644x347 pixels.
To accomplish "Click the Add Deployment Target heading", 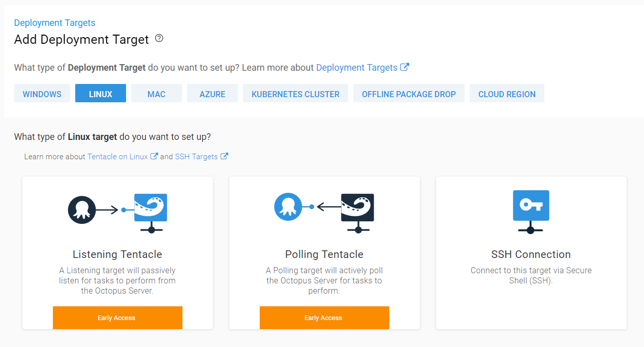I will (x=81, y=40).
